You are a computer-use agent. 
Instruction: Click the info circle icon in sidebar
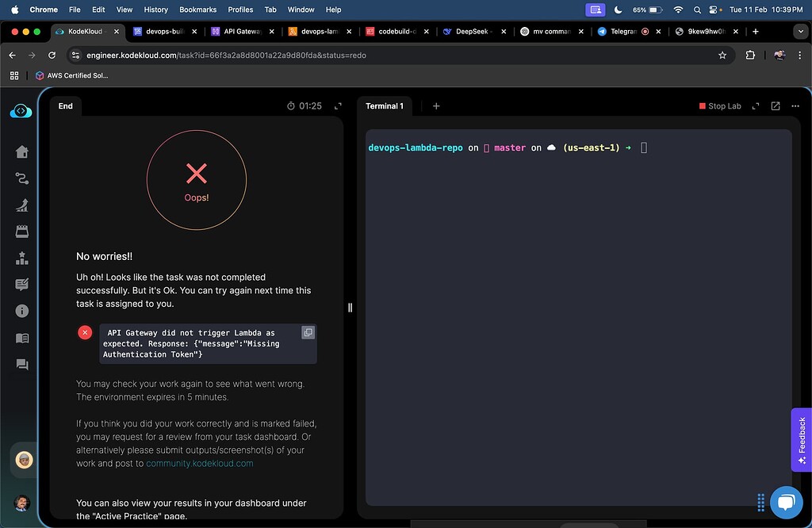click(x=21, y=311)
